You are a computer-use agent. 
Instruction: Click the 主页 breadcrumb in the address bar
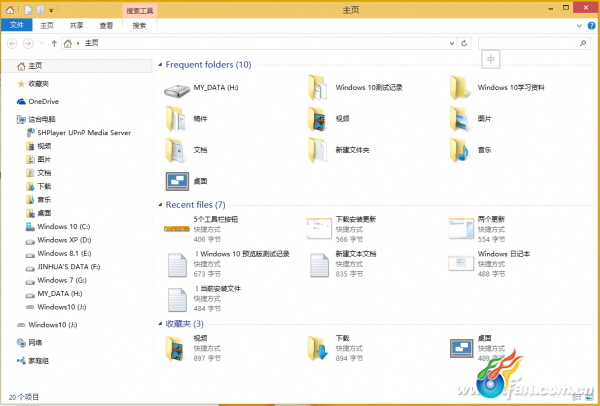(91, 43)
